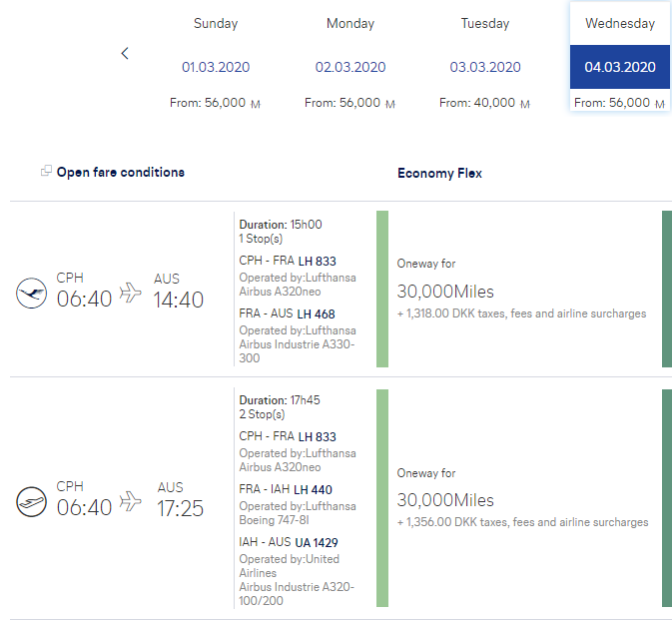672x621 pixels.
Task: Click the previous dates left chevron
Action: 125,54
